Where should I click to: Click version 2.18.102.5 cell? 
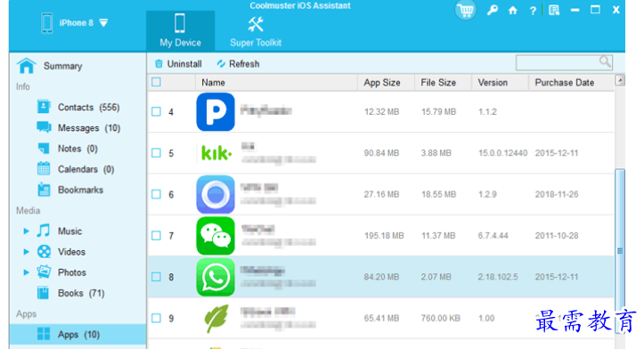pos(498,277)
